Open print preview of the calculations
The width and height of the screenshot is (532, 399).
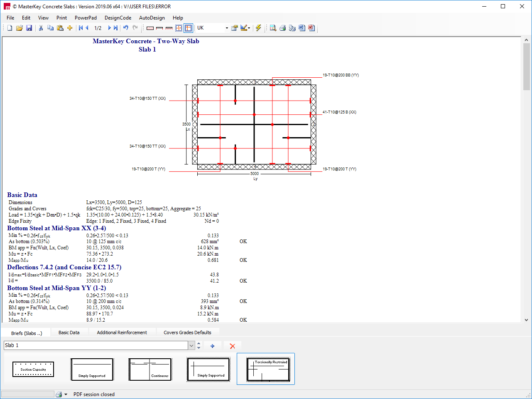[273, 28]
